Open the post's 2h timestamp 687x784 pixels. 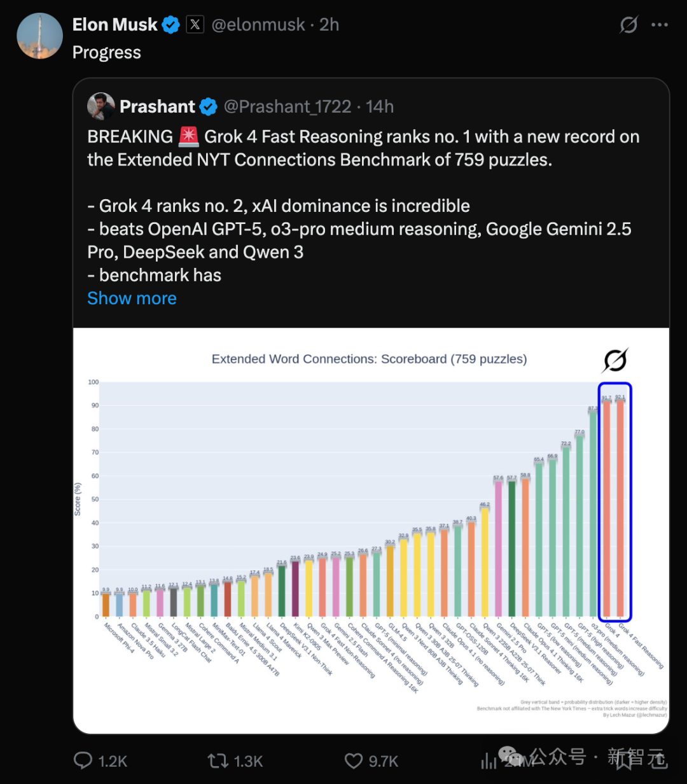click(x=330, y=25)
